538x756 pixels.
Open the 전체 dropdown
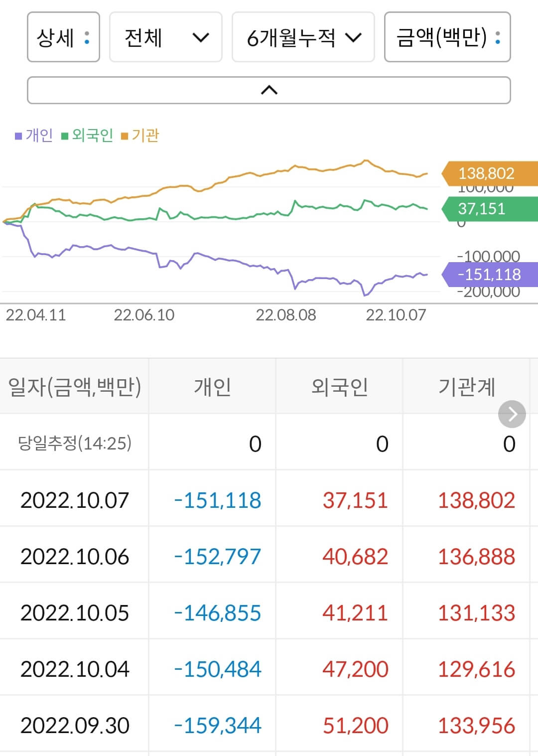(165, 38)
